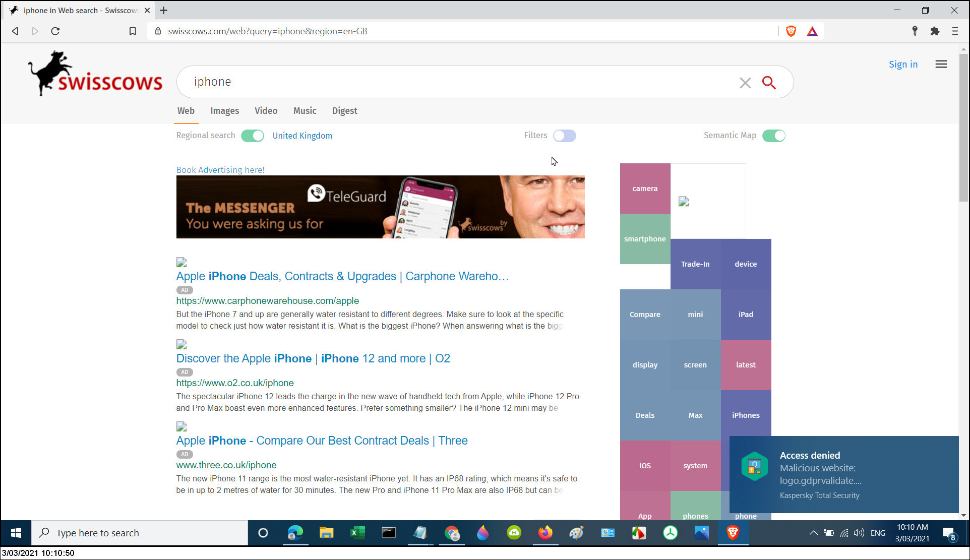Open the Brave Shields lion icon
Image resolution: width=970 pixels, height=560 pixels.
tap(791, 31)
